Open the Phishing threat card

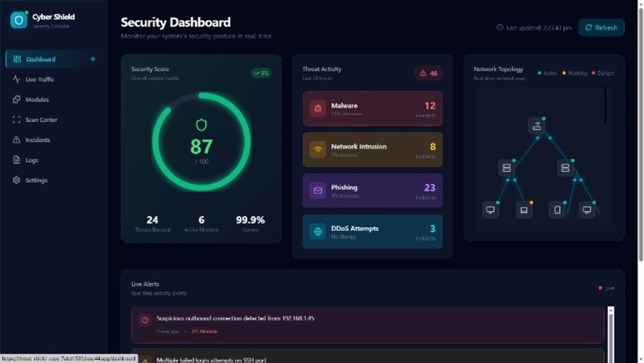(x=372, y=190)
